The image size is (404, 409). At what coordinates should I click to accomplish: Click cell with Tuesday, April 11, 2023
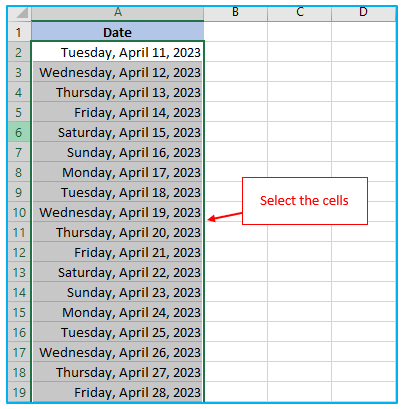click(118, 52)
